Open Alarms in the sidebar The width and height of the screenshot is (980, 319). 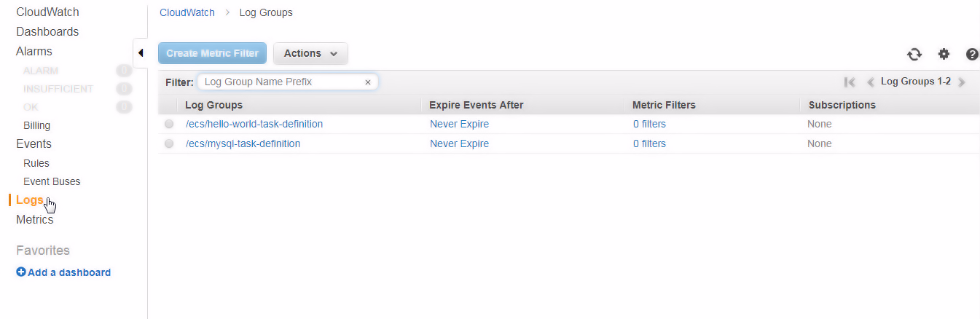point(34,51)
